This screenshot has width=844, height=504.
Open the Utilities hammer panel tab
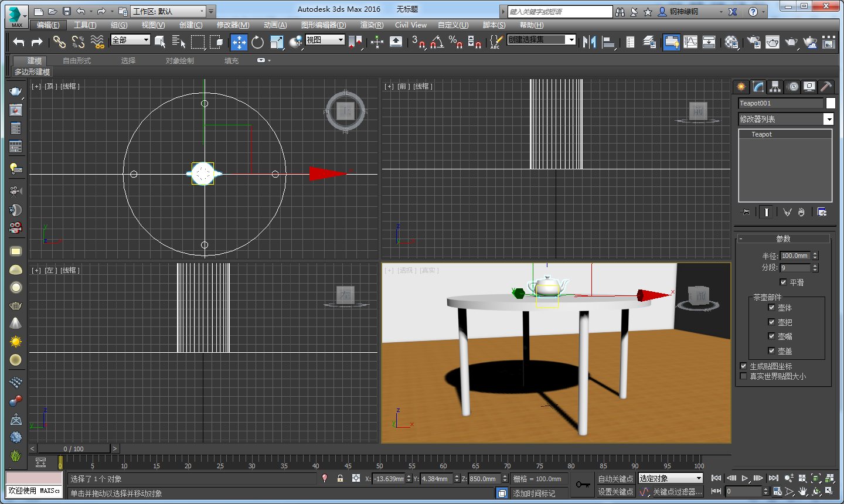pos(826,87)
